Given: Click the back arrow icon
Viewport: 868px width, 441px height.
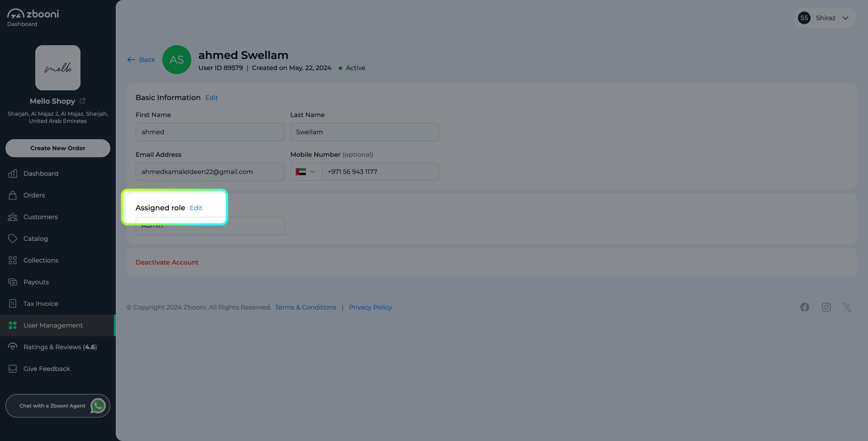Looking at the screenshot, I should [x=131, y=60].
